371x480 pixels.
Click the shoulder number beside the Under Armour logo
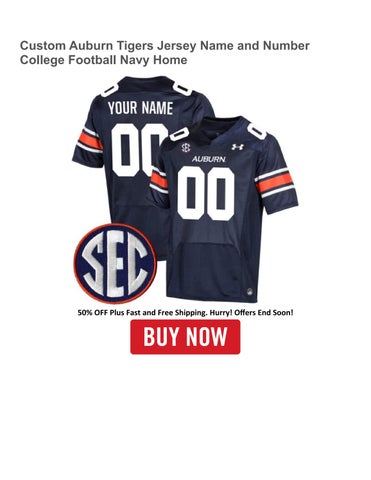click(257, 131)
